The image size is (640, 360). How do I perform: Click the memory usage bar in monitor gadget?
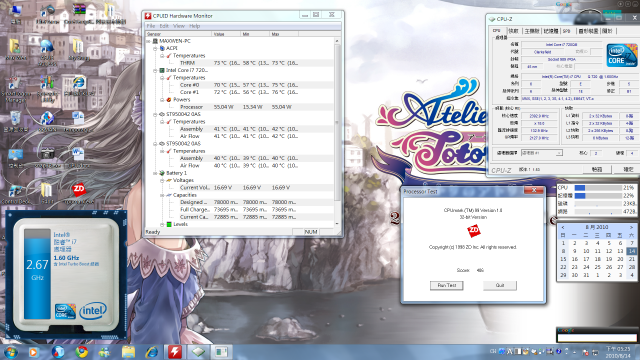pyautogui.click(x=598, y=196)
